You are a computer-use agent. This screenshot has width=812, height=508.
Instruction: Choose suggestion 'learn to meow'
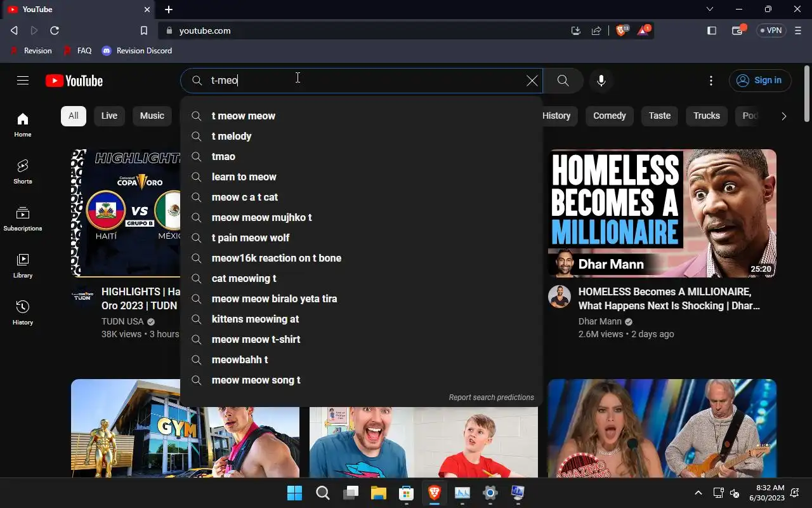click(362, 177)
